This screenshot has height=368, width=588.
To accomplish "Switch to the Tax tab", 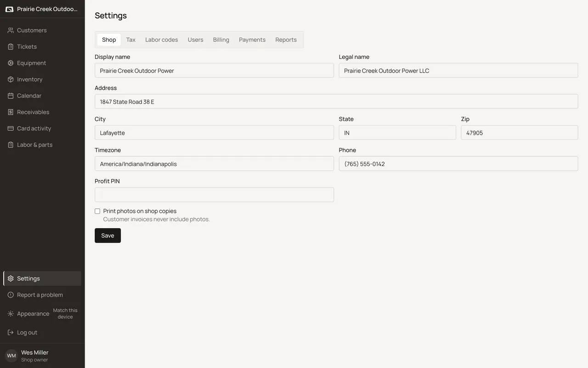I will tap(131, 40).
